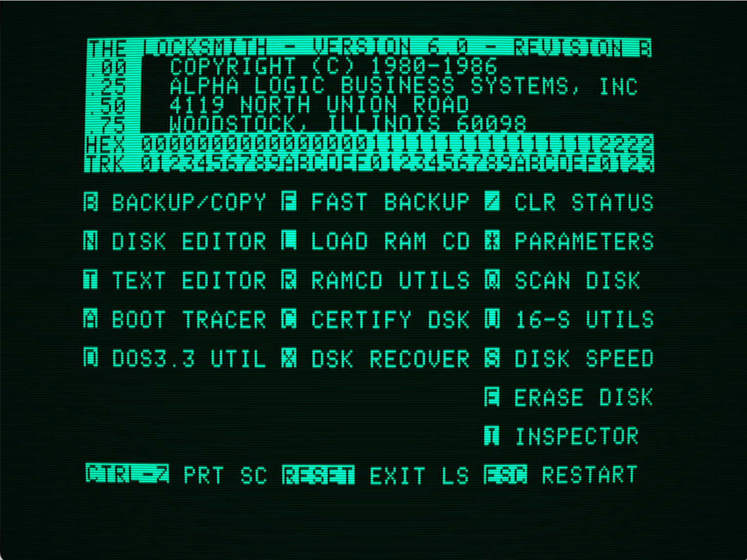This screenshot has width=747, height=560.
Task: Select the Q key icon for Scan Disk
Action: click(492, 280)
